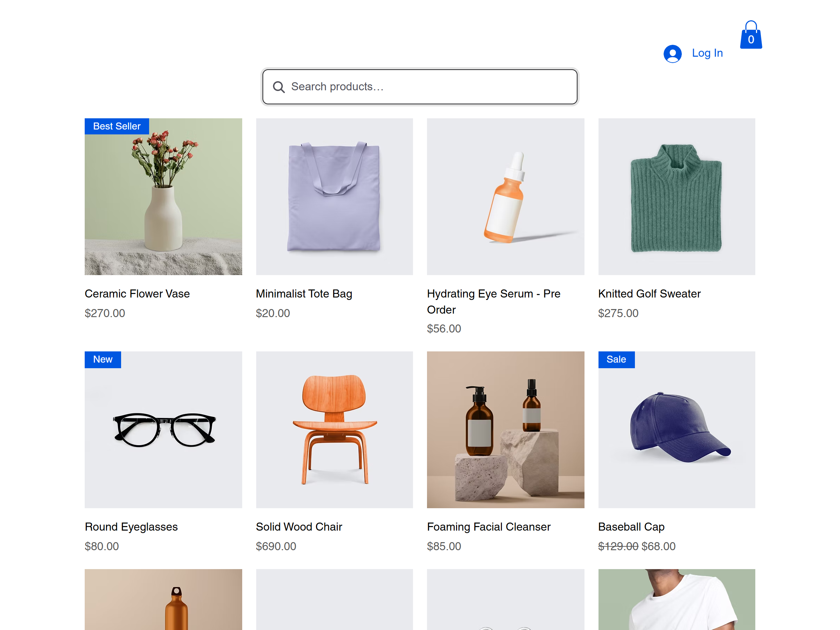Focus the Search products field
This screenshot has width=840, height=630.
420,86
